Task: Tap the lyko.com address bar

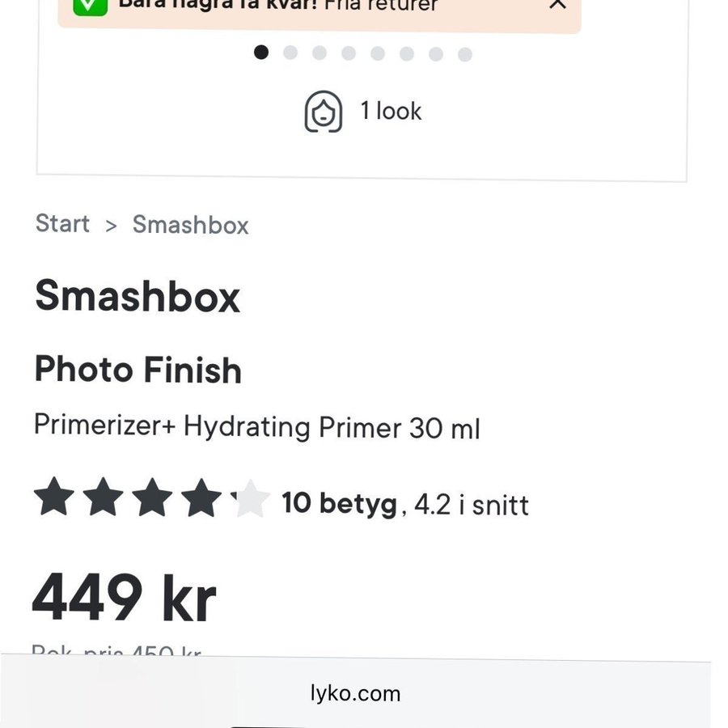Action: (356, 693)
